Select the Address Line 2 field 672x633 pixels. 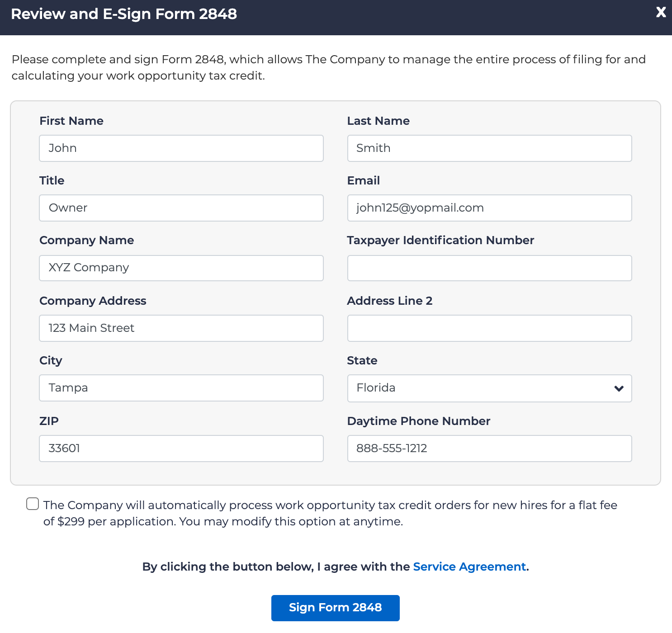[489, 328]
